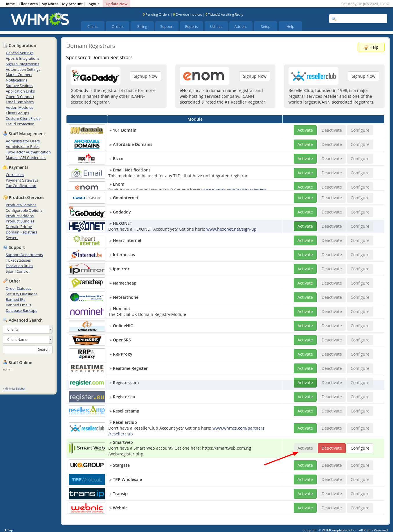Image resolution: width=393 pixels, height=532 pixels.
Task: Click the ResellerCamp logo
Action: click(x=87, y=411)
